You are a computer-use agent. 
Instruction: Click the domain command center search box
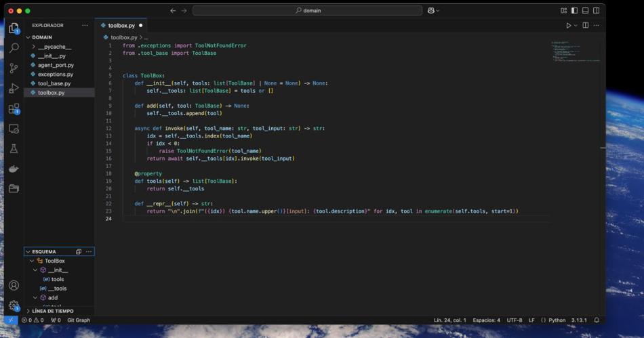click(307, 11)
